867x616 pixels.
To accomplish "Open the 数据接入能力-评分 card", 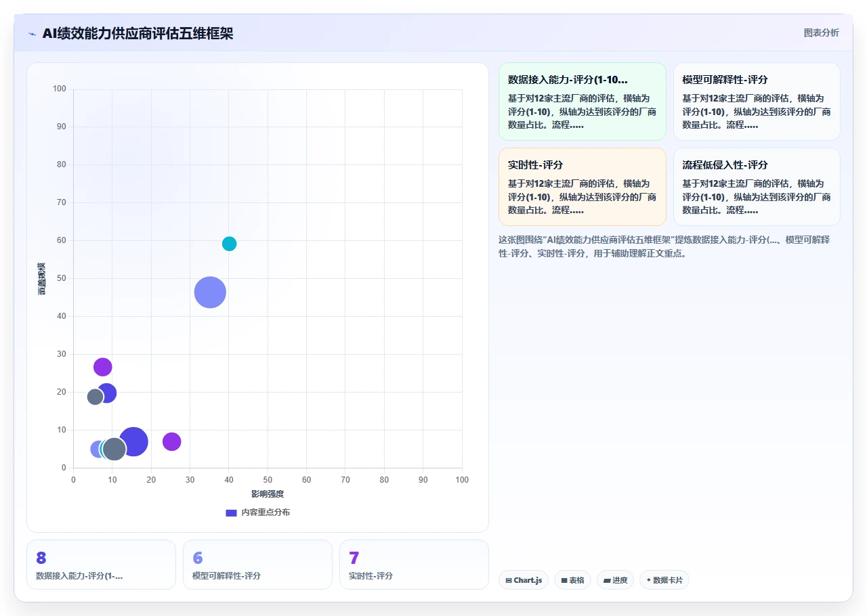I will tap(583, 102).
